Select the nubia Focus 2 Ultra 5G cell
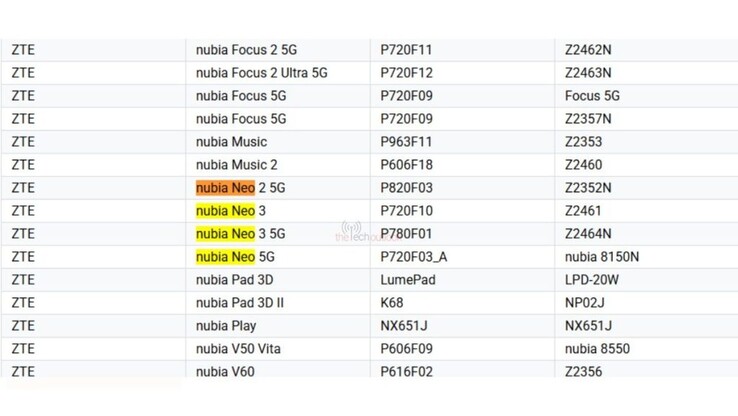This screenshot has height=416, width=738. [262, 73]
